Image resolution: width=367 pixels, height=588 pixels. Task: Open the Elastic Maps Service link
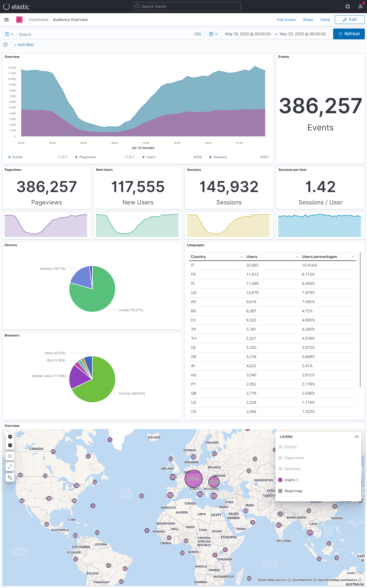coord(274,580)
